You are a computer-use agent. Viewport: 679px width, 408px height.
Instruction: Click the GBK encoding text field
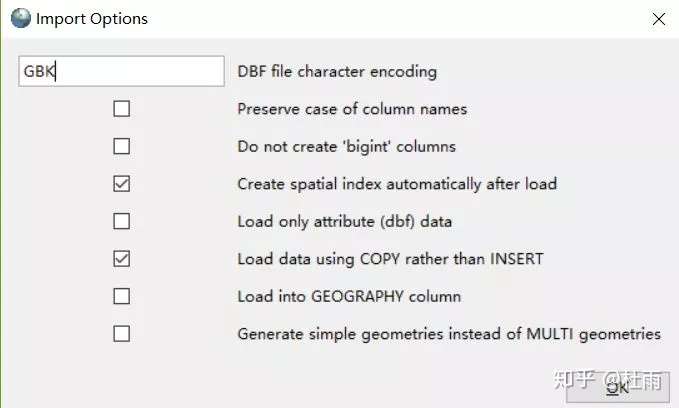click(x=121, y=71)
